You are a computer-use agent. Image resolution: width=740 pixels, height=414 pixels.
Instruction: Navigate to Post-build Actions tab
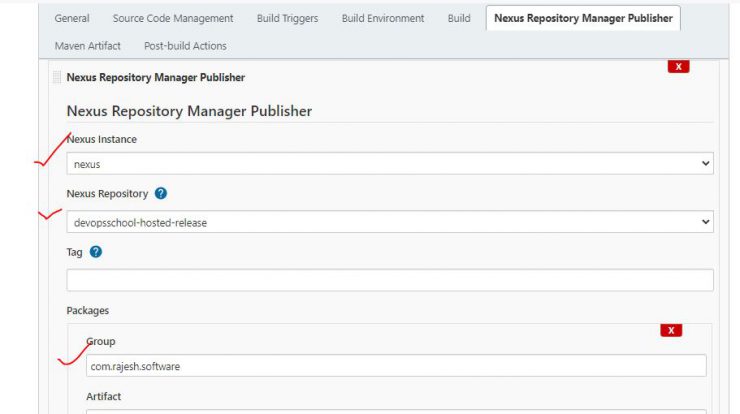(185, 46)
